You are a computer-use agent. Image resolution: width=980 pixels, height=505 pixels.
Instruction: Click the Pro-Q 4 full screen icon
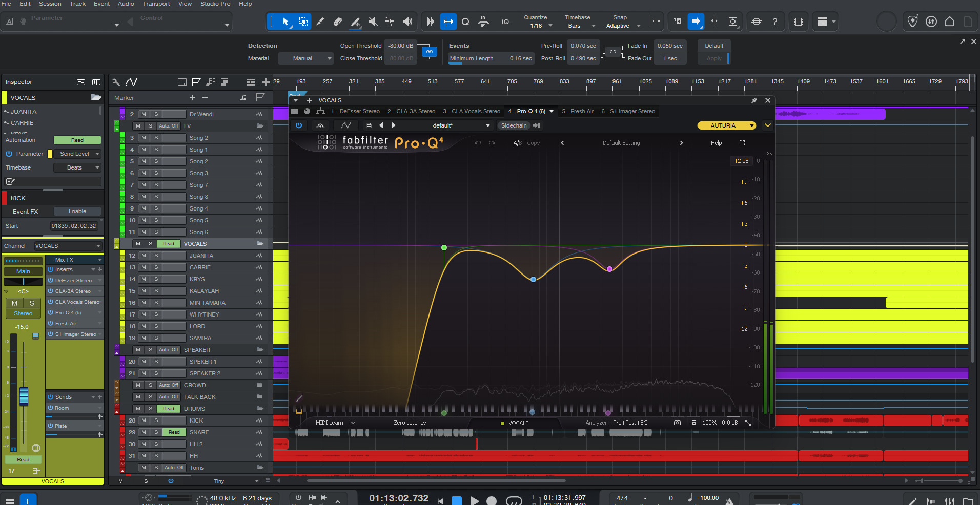742,143
